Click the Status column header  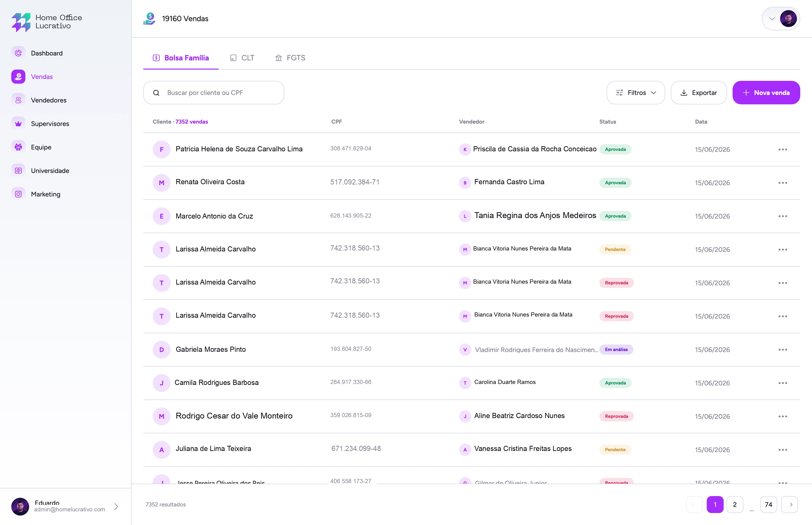[608, 122]
